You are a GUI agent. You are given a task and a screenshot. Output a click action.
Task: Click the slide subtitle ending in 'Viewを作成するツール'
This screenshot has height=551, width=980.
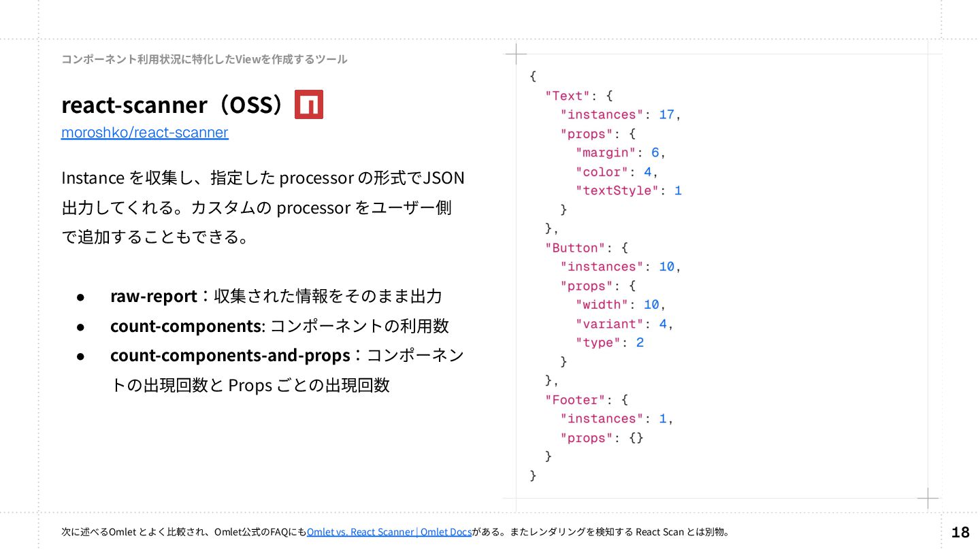coord(204,59)
